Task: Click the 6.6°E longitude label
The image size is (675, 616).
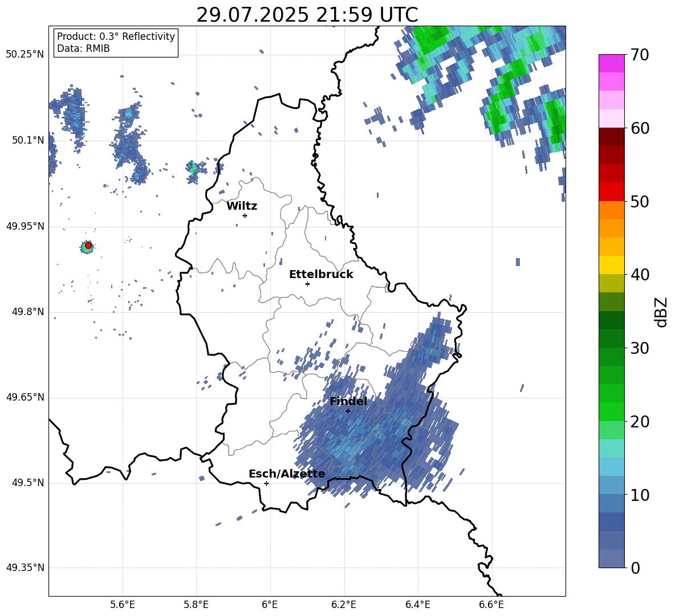Action: click(x=491, y=605)
